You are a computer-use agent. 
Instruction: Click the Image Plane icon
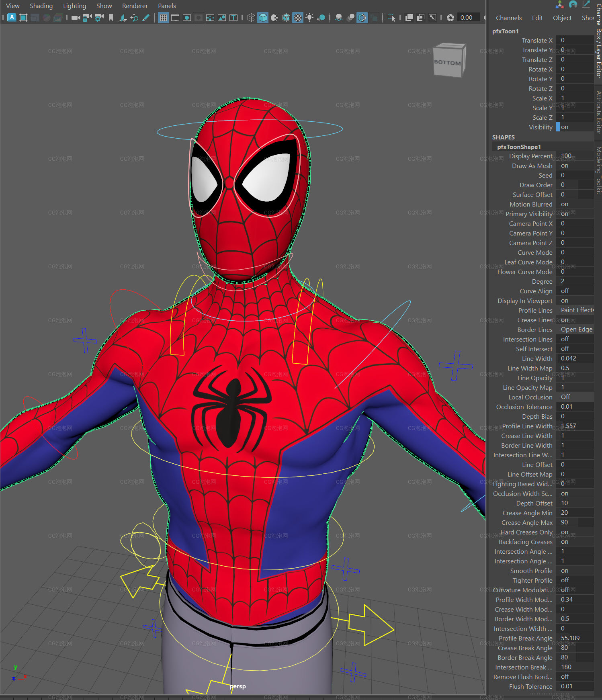(x=123, y=18)
